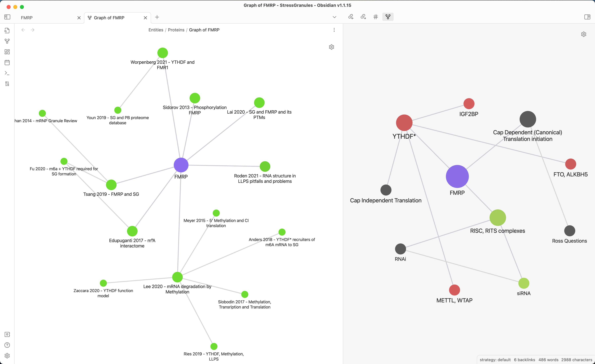The height and width of the screenshot is (364, 595).
Task: Click Youn 2019 SG and PB proteome node
Action: (x=118, y=110)
